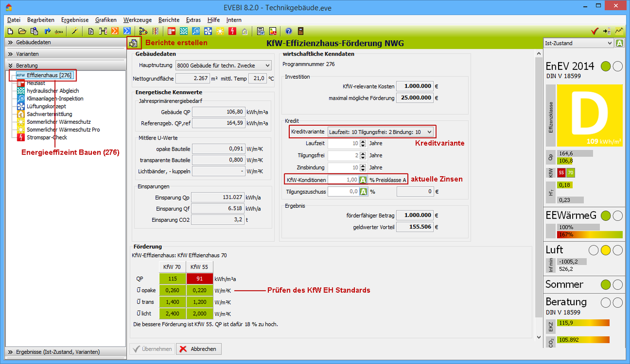
Task: Click the KfW 70 QP green cell
Action: pyautogui.click(x=173, y=280)
